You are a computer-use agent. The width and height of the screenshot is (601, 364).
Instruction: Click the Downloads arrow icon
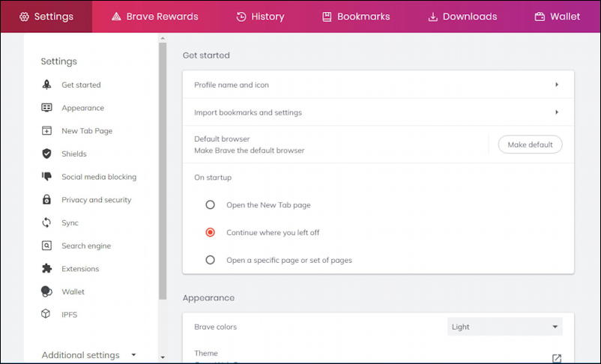click(x=432, y=17)
